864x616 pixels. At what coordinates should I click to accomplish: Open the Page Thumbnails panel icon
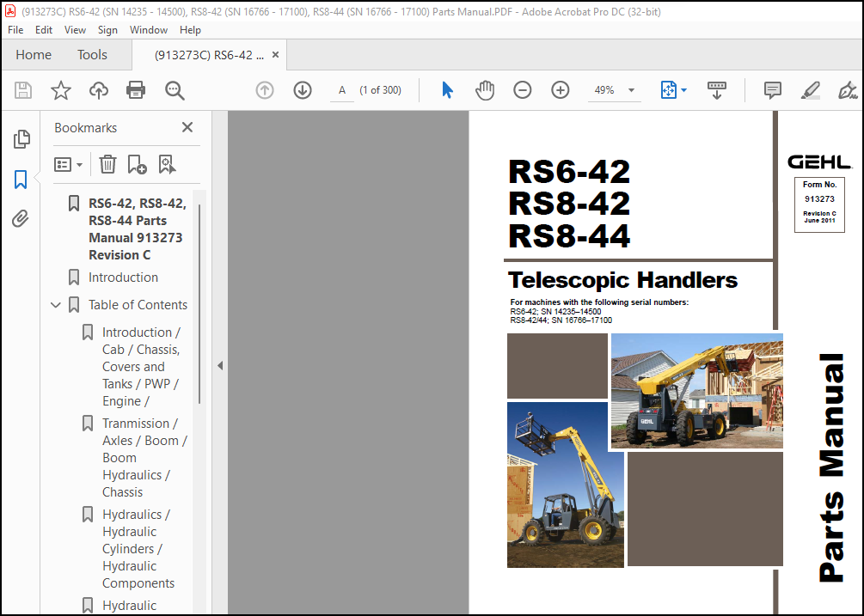(x=21, y=139)
